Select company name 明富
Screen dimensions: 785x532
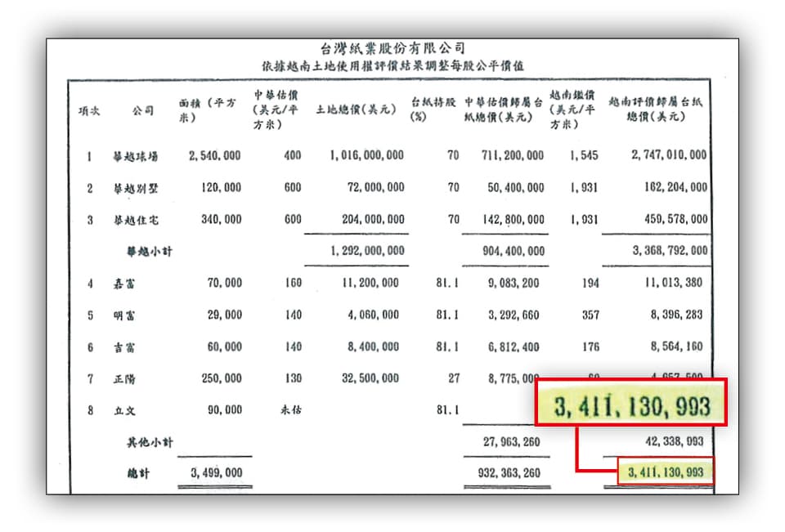click(x=124, y=315)
